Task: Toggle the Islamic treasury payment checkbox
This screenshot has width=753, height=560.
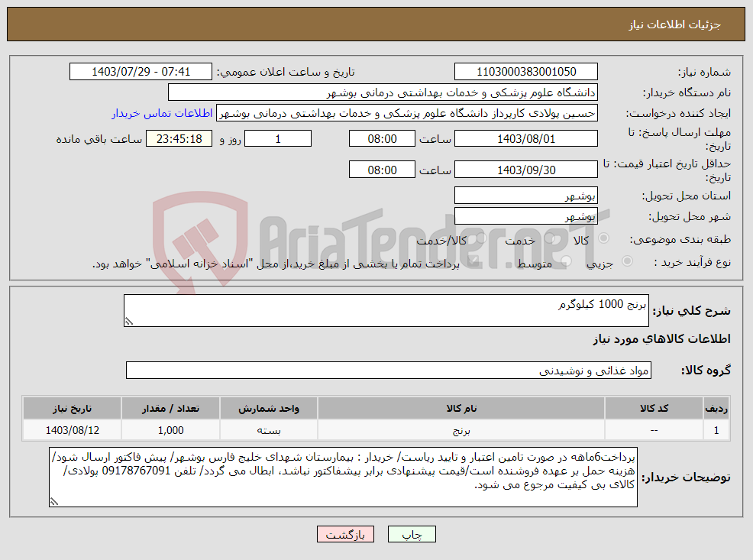Action: click(x=473, y=261)
